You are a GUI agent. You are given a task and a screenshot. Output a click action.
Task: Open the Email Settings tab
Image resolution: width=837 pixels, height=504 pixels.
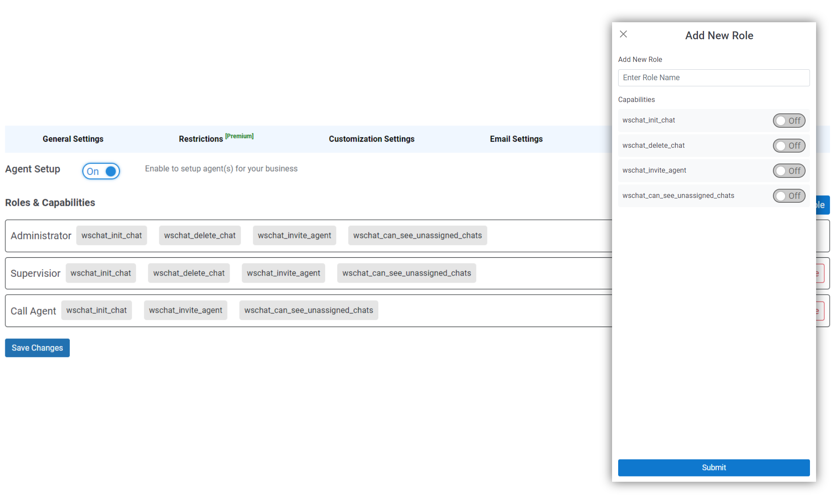point(516,139)
